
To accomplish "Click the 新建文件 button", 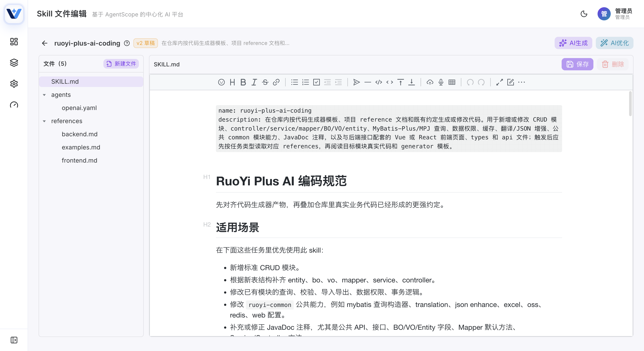I will pos(121,64).
